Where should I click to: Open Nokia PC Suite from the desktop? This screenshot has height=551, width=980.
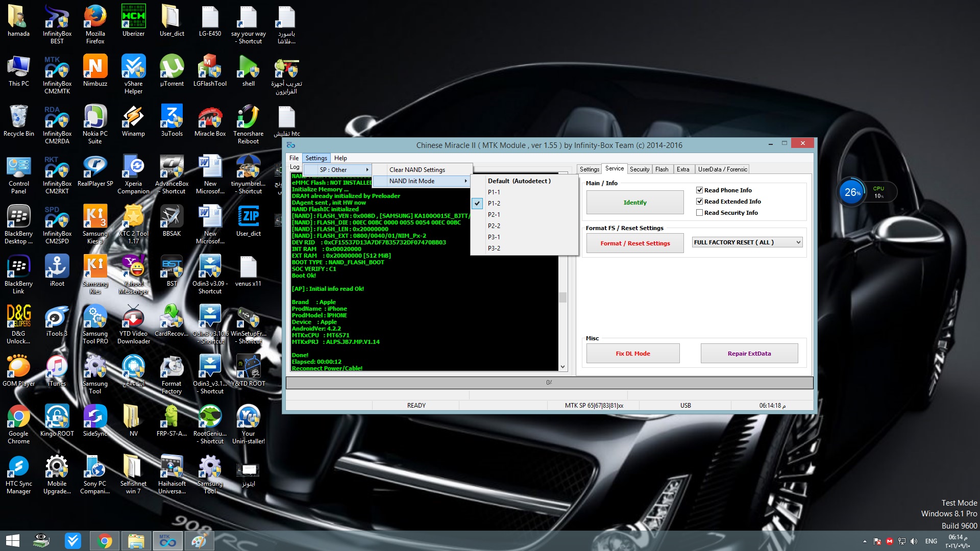coord(95,124)
